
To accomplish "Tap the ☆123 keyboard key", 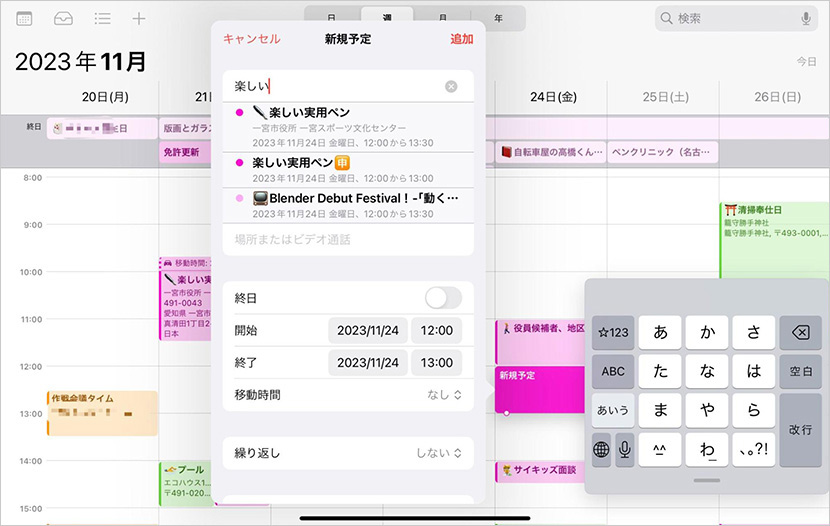I will (613, 332).
